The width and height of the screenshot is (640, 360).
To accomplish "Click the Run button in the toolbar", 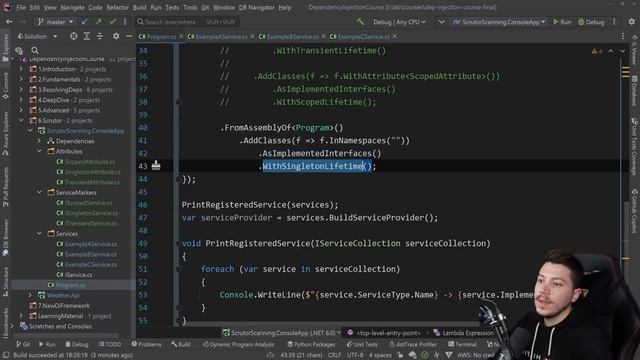I will [x=562, y=22].
